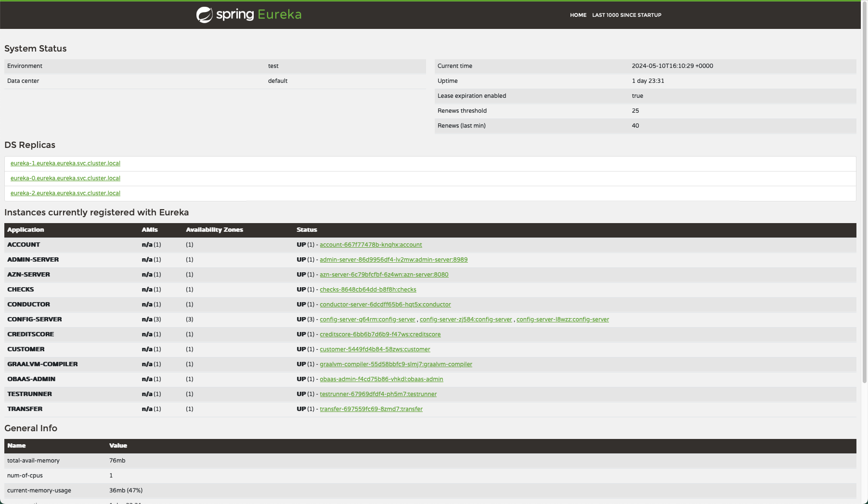
Task: Open the azn-server instance link
Action: (x=384, y=274)
